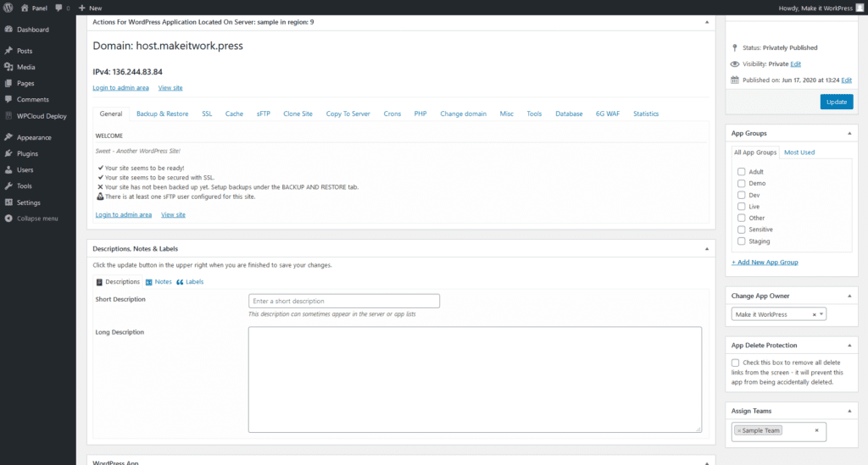
Task: Go to Media in the sidebar
Action: click(25, 67)
